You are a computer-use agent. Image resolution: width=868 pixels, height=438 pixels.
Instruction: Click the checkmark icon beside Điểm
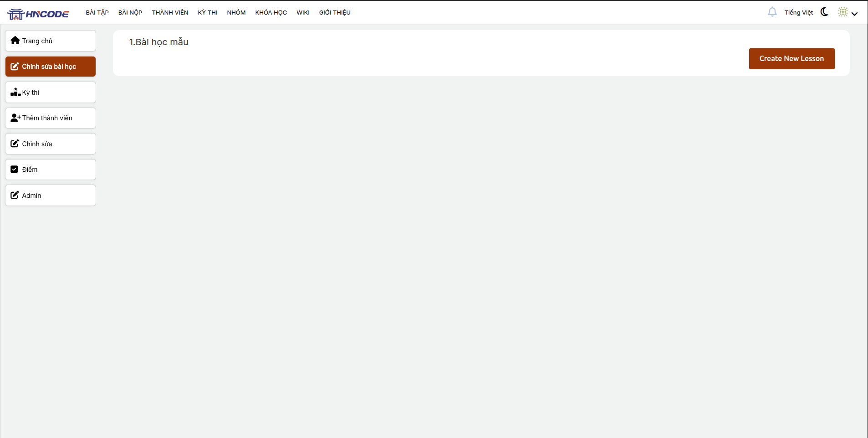click(x=14, y=169)
